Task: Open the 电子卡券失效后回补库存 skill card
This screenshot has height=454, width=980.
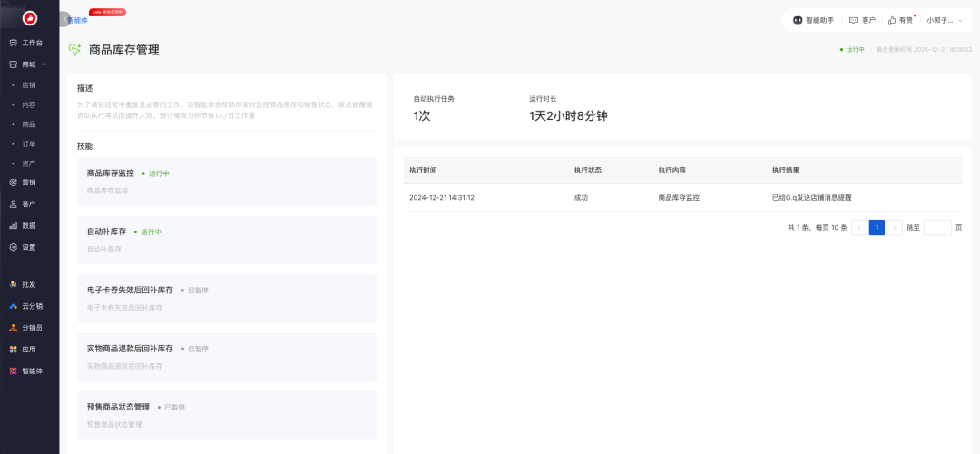Action: (x=227, y=298)
